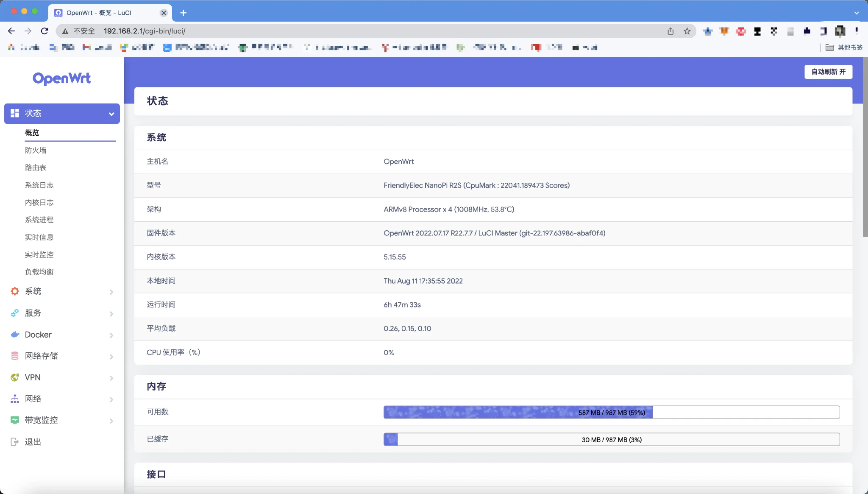The height and width of the screenshot is (494, 868).
Task: Switch to the 防火墙 page
Action: point(36,150)
